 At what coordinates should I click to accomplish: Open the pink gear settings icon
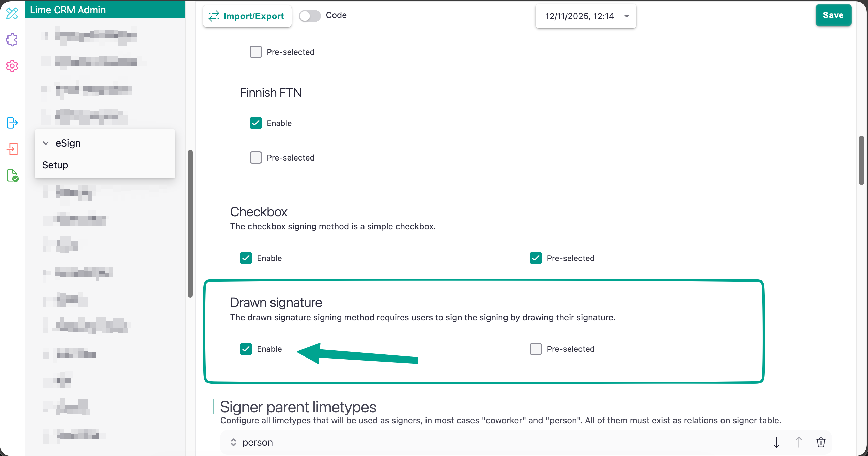(x=12, y=66)
